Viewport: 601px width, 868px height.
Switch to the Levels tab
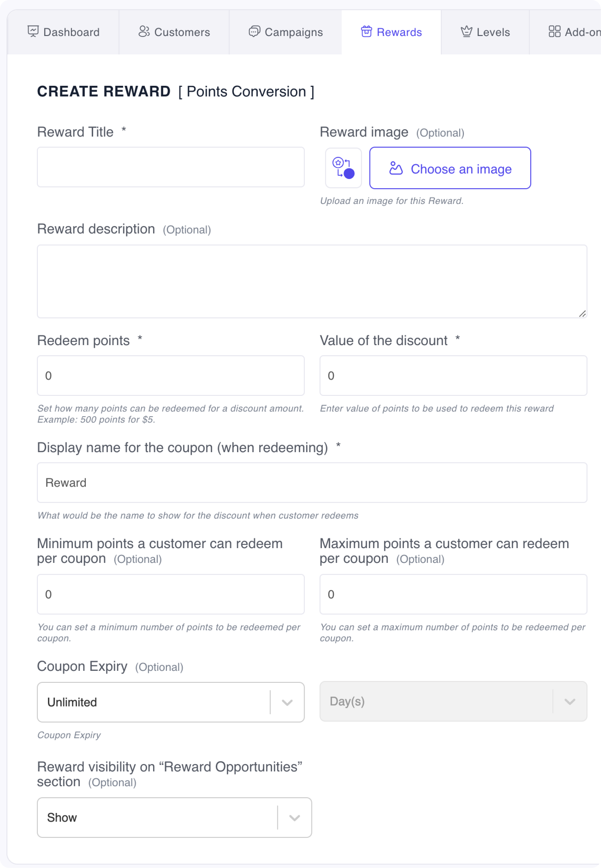click(x=485, y=32)
